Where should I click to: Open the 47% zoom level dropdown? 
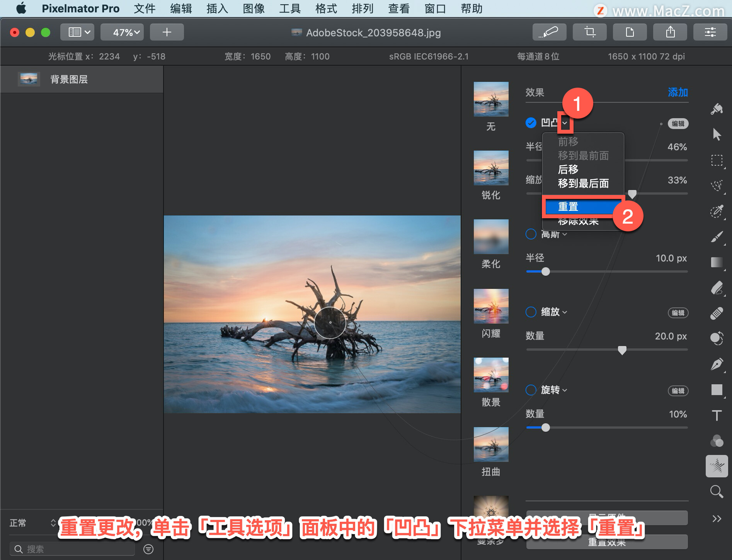pyautogui.click(x=122, y=32)
